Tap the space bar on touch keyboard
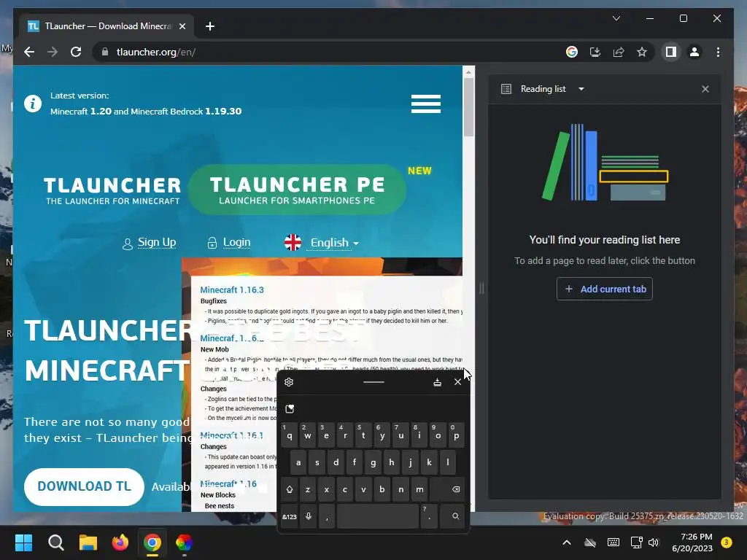The height and width of the screenshot is (560, 747). click(x=378, y=516)
